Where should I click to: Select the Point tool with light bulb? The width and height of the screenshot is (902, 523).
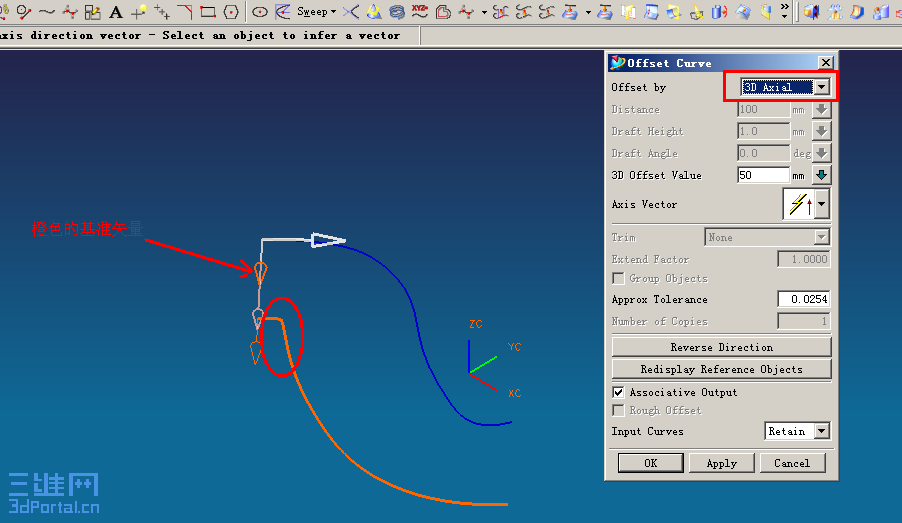[x=139, y=12]
